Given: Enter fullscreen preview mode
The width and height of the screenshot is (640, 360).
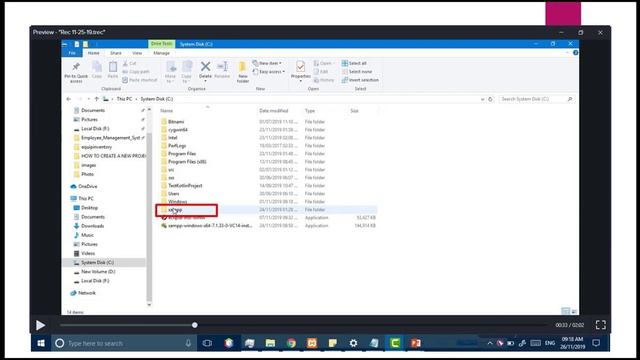Looking at the screenshot, I should 600,325.
